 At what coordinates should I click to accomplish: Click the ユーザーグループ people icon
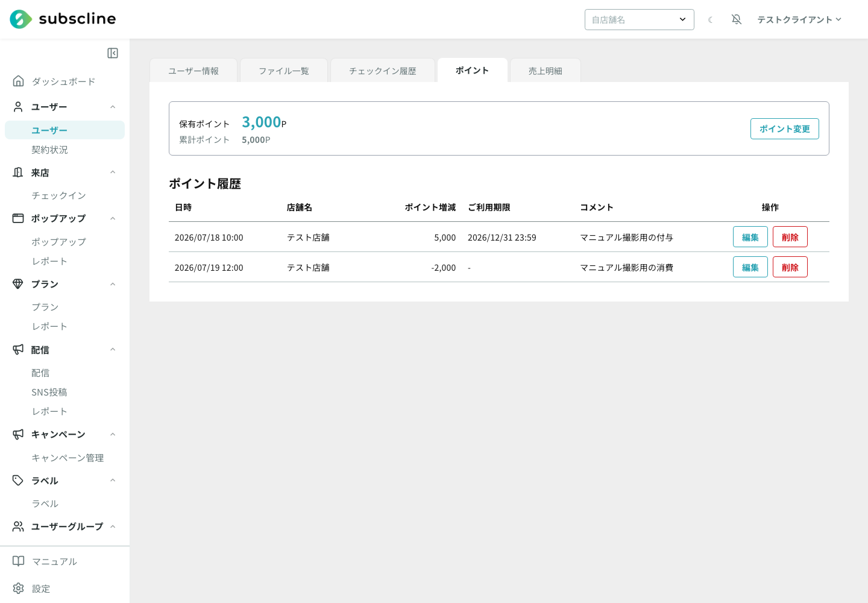19,526
